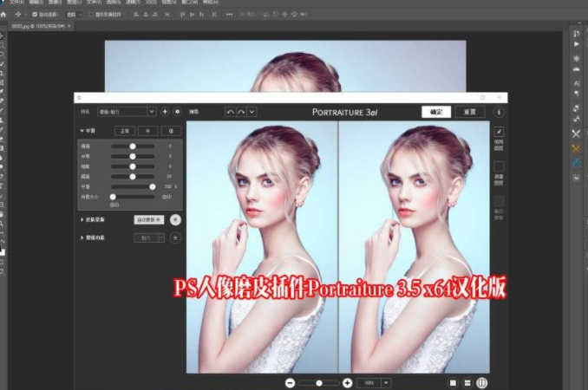Open Paragraph panel icon
The height and width of the screenshot is (390, 588).
(577, 93)
